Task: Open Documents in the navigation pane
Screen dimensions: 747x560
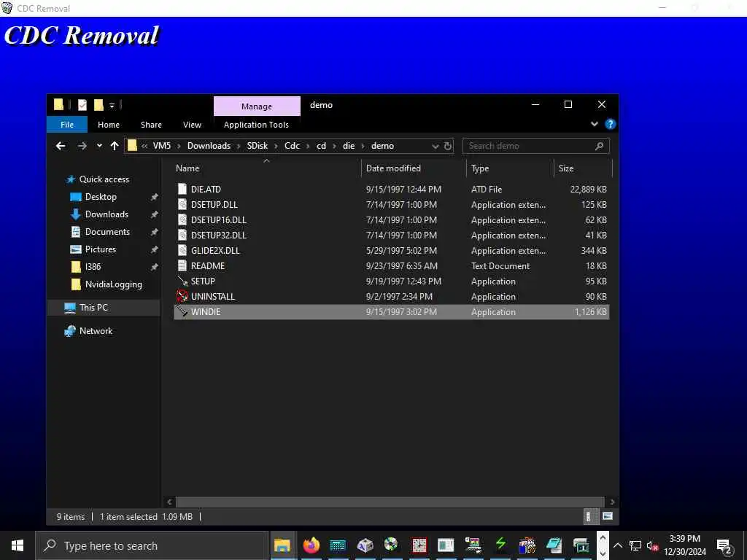Action: point(107,232)
